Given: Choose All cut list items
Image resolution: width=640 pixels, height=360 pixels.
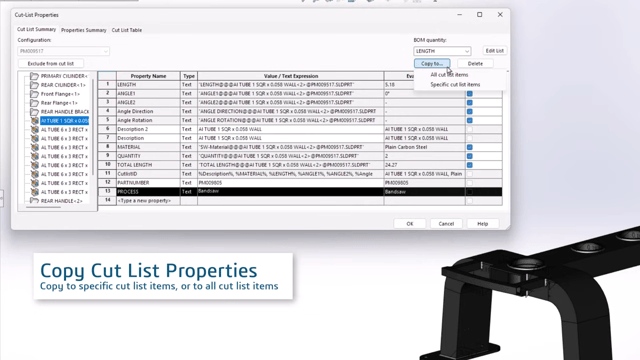Looking at the screenshot, I should tap(449, 75).
